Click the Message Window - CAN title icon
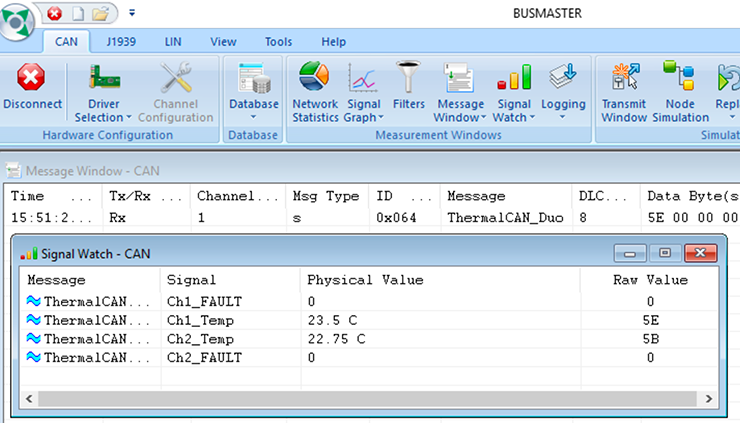The width and height of the screenshot is (740, 423). (13, 170)
